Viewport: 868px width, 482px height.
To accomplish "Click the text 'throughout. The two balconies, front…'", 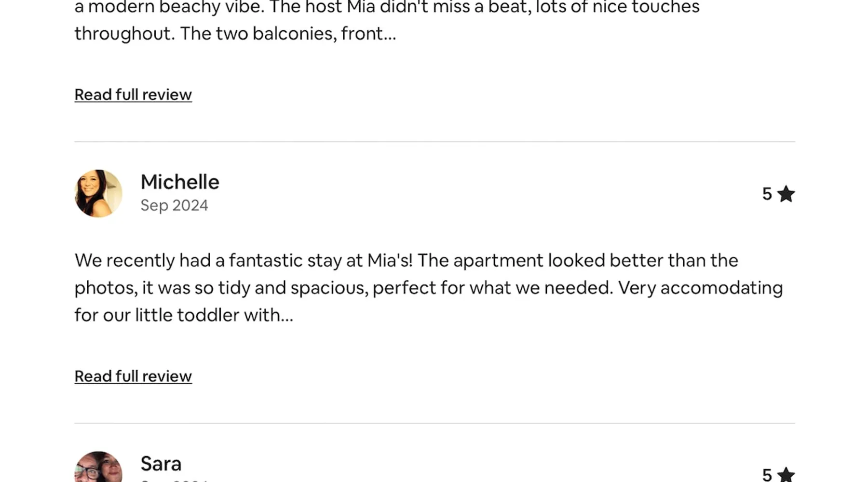I will click(x=235, y=34).
